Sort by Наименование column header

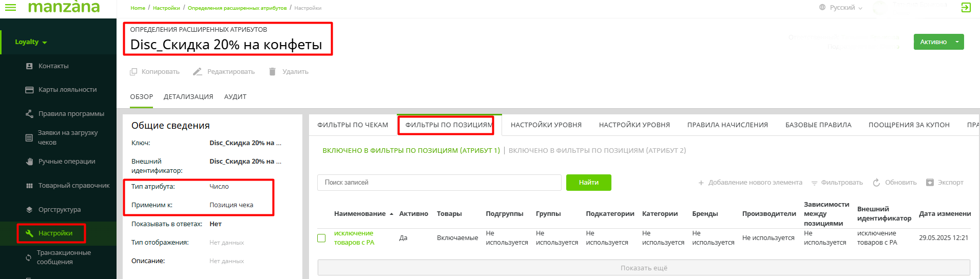pyautogui.click(x=360, y=214)
